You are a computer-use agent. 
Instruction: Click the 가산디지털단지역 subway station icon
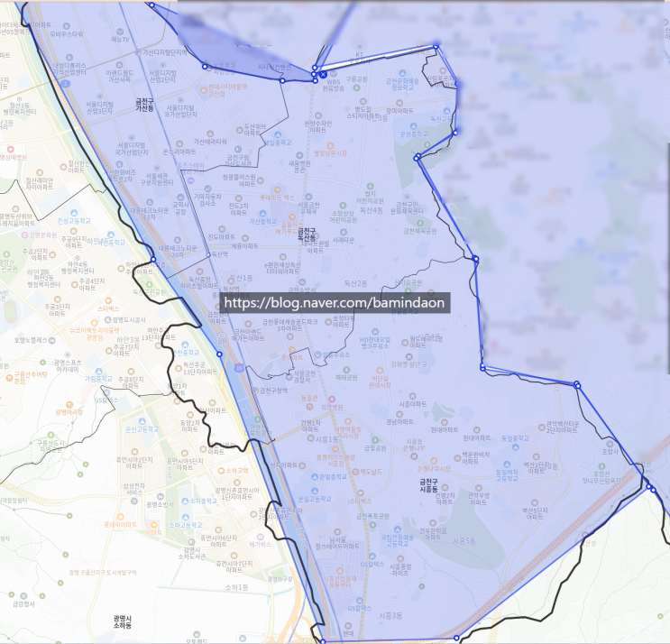[138, 52]
